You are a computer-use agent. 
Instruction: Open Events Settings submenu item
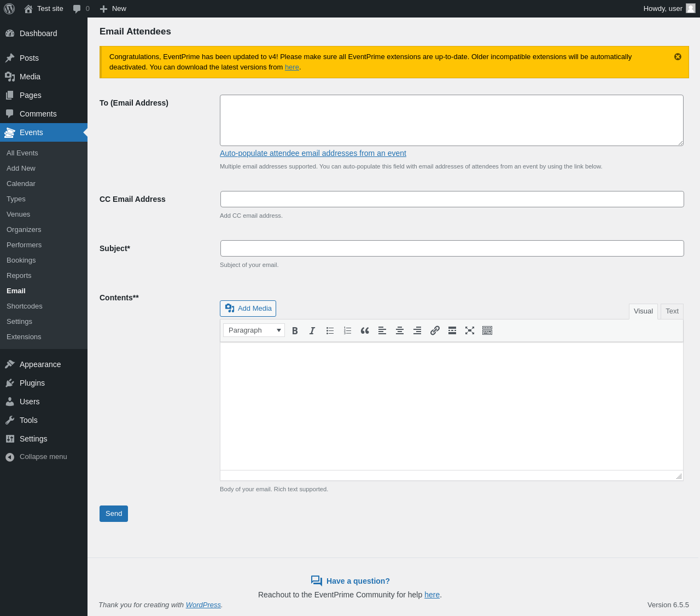coord(44,322)
